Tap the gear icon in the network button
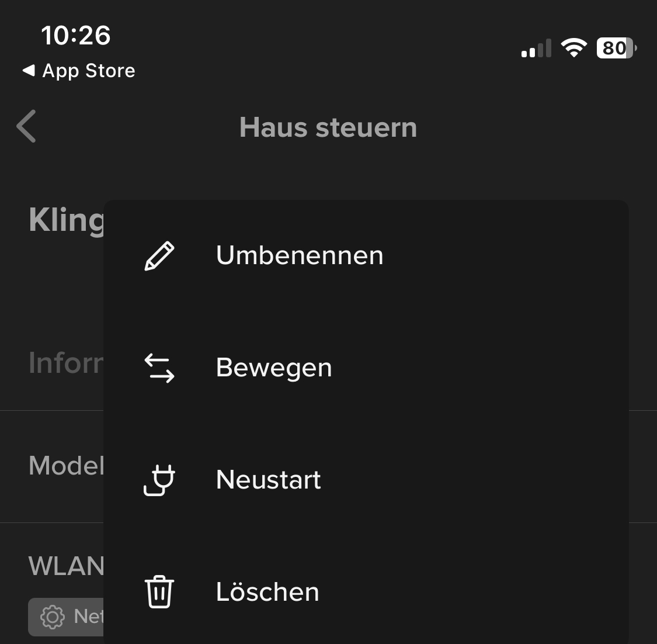The width and height of the screenshot is (657, 644). [x=52, y=617]
